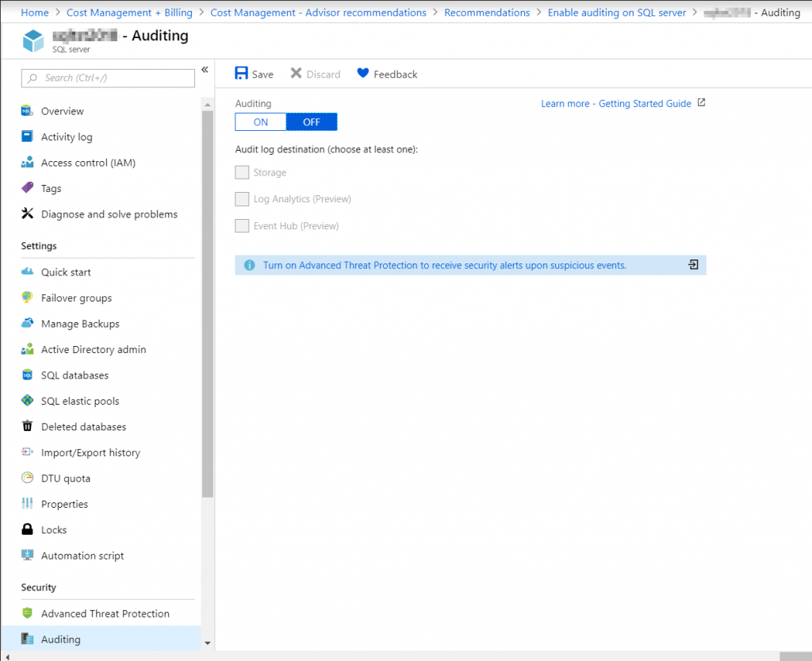
Task: Click the Overview sidebar icon
Action: click(x=27, y=111)
